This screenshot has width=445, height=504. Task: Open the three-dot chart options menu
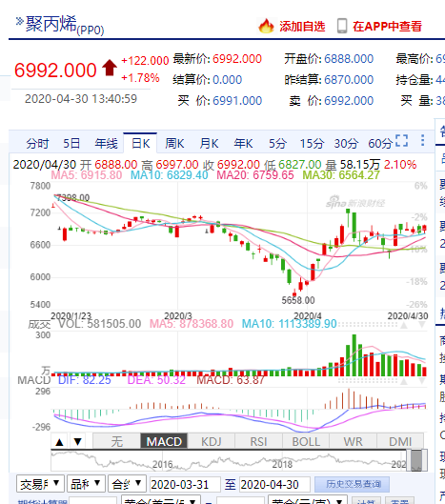(422, 140)
